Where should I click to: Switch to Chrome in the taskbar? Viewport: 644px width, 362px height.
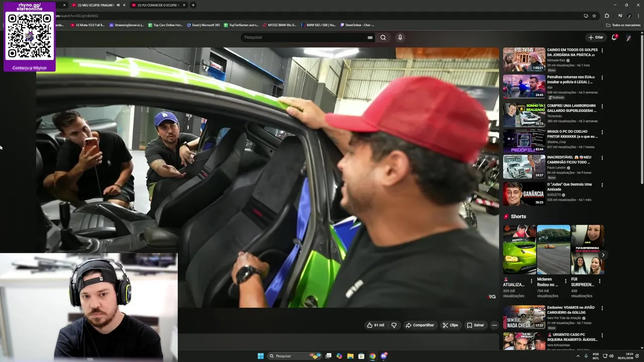372,356
